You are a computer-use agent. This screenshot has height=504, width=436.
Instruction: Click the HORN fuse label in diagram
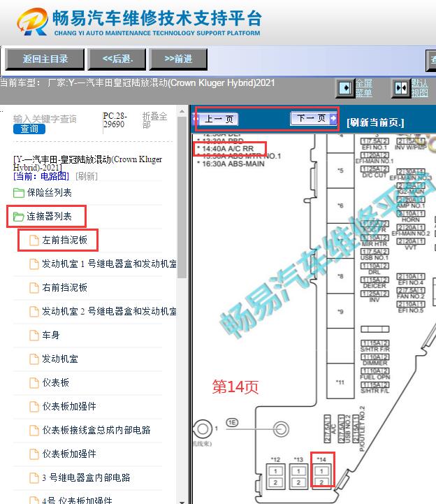tap(411, 219)
